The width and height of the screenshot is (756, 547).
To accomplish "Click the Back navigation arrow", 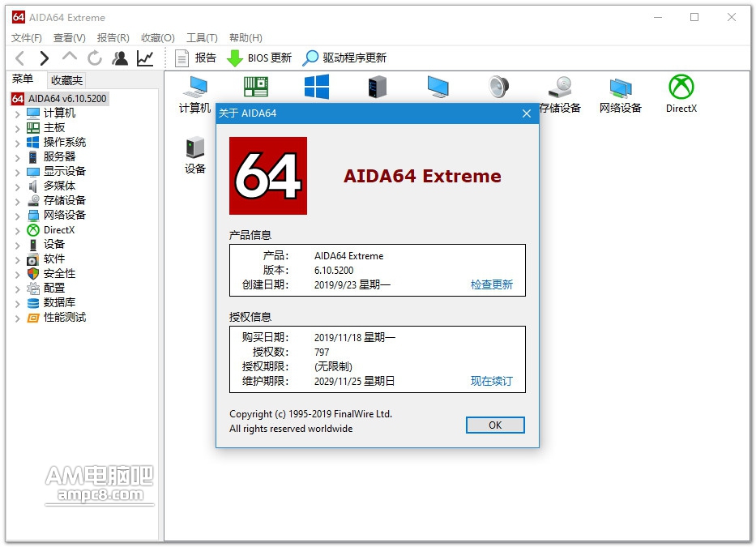I will pos(19,58).
